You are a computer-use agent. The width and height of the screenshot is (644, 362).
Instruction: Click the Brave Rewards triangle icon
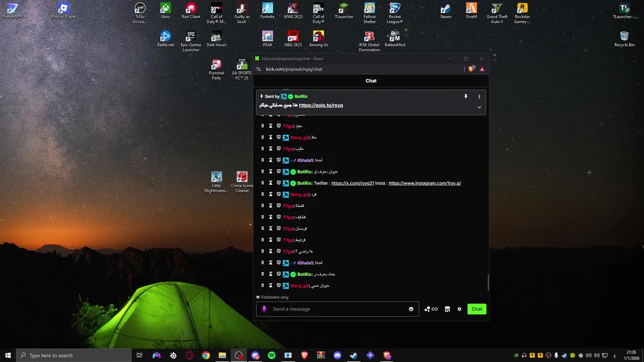coord(482,69)
